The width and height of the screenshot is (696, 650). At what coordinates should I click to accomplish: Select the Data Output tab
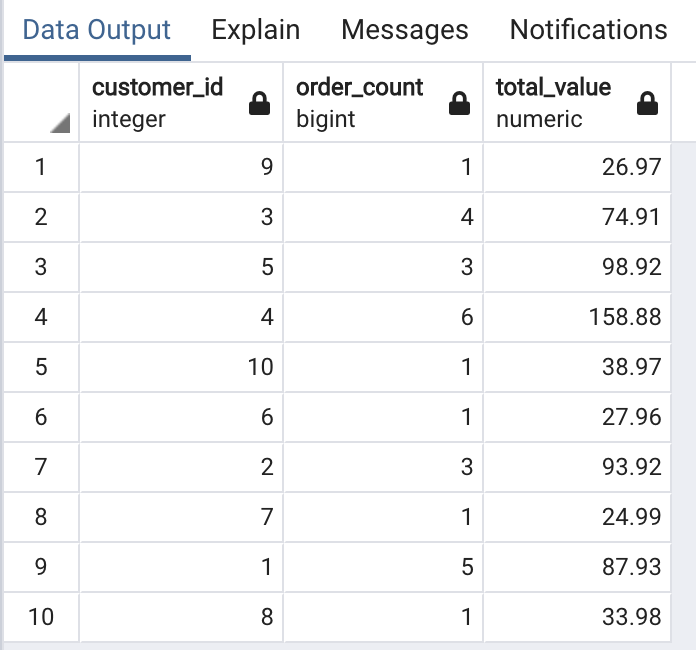pyautogui.click(x=97, y=30)
